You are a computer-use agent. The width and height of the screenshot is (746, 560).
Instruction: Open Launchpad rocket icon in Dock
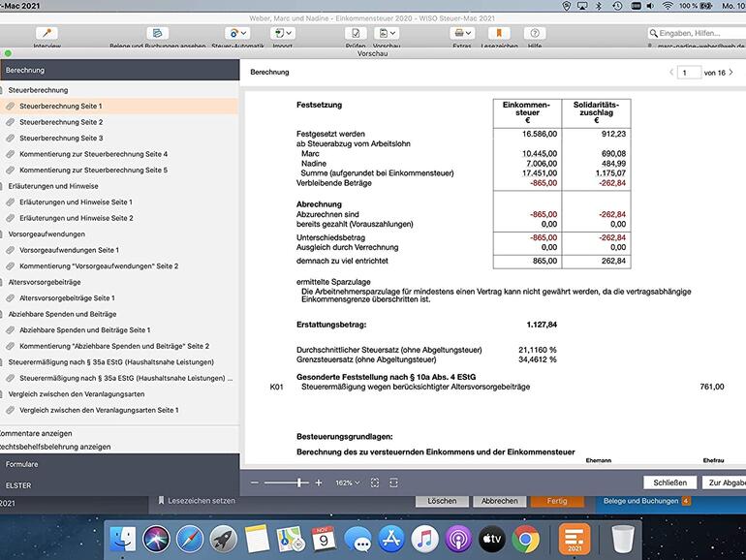coord(223,539)
